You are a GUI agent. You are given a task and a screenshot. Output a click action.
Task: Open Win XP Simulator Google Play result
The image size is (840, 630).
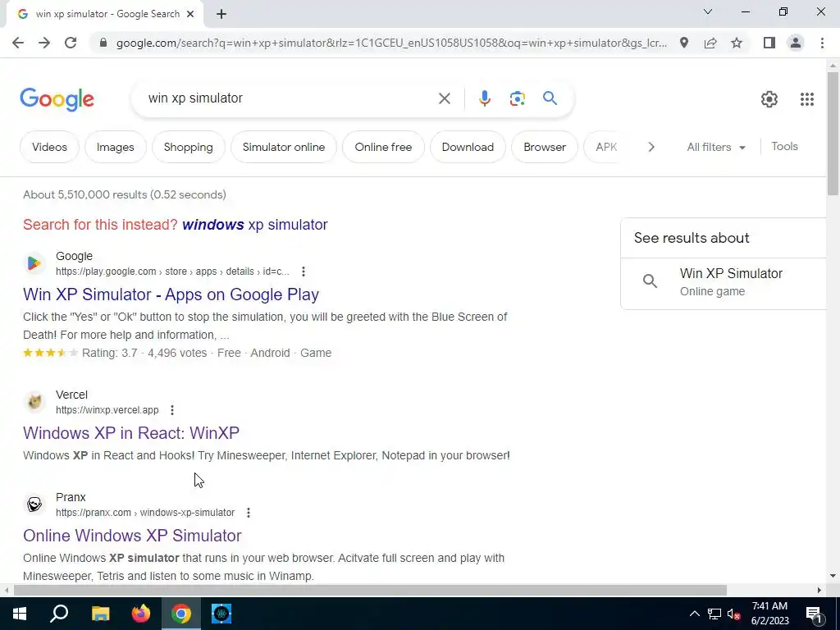coord(171,294)
